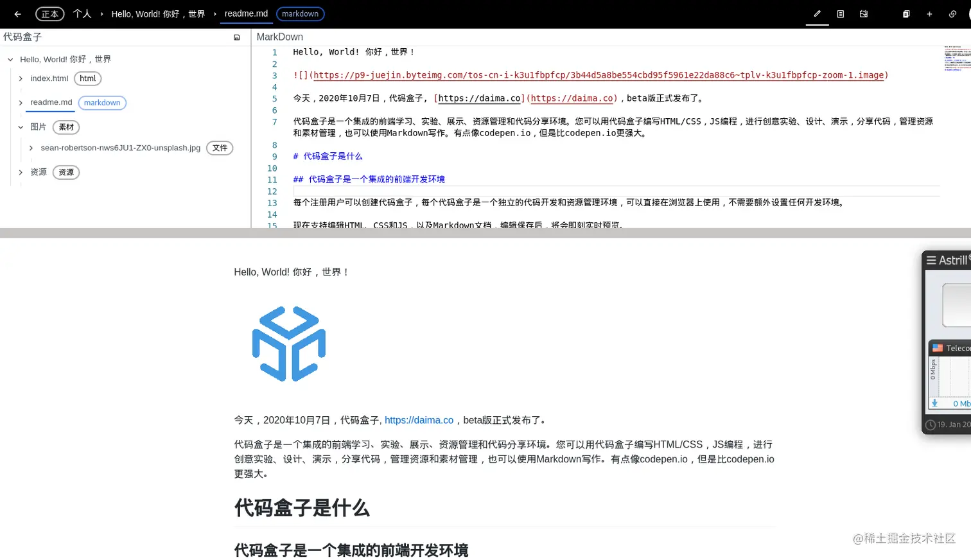Click the Astrill window menu icon
This screenshot has height=560, width=971.
[x=931, y=260]
